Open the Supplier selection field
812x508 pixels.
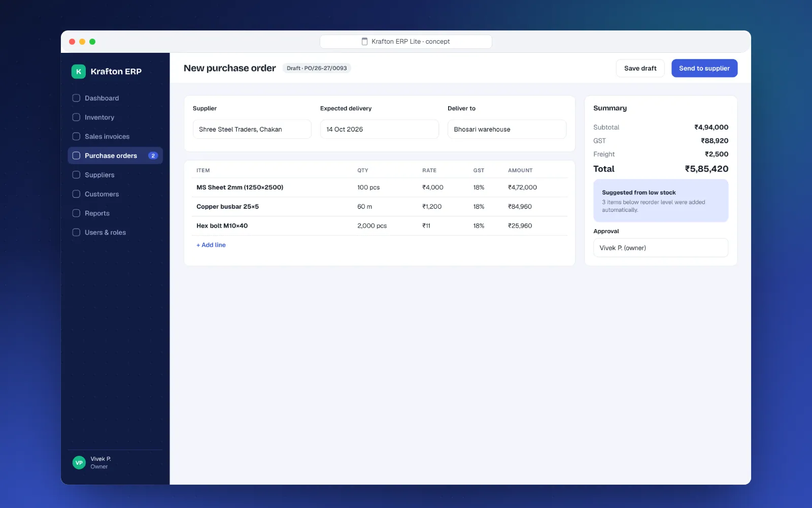coord(252,129)
